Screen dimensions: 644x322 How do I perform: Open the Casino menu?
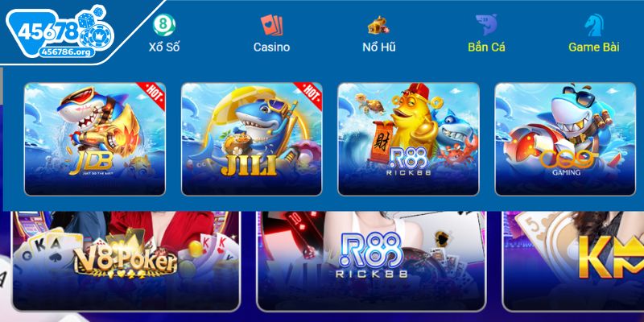click(271, 47)
